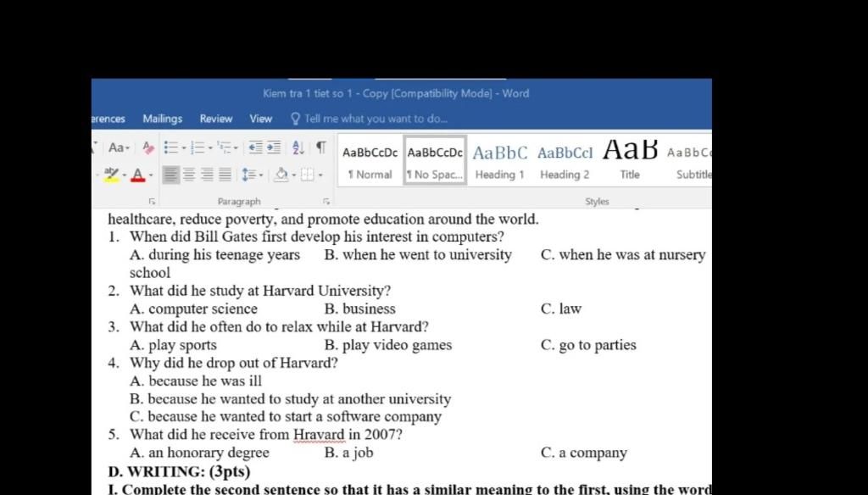Open the line spacing dropdown arrow

click(261, 175)
